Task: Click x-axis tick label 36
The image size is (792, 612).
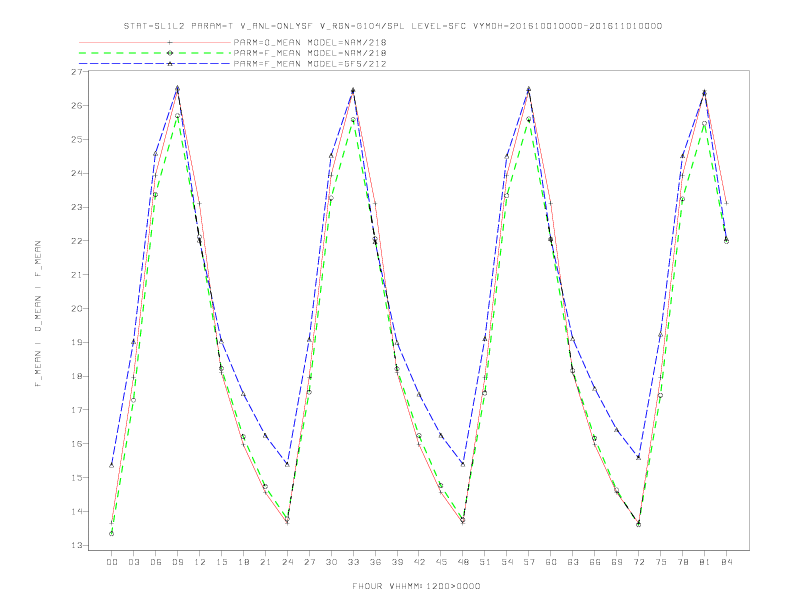Action: pyautogui.click(x=375, y=562)
